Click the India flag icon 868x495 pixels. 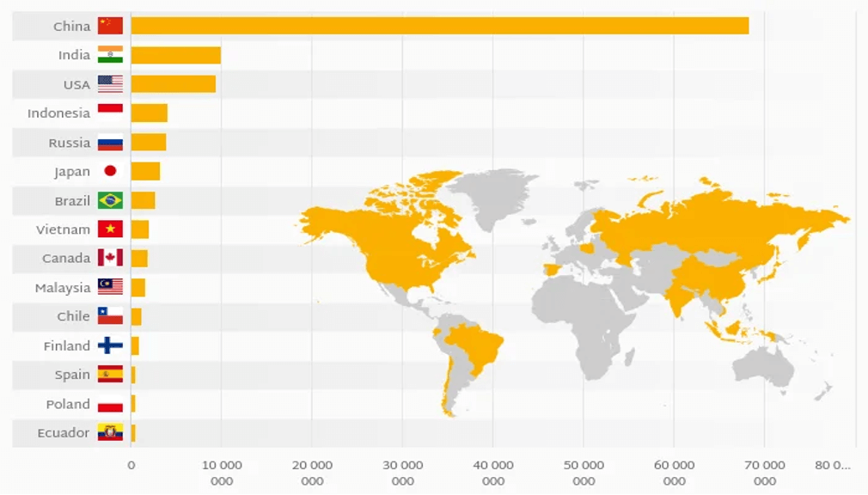click(110, 55)
